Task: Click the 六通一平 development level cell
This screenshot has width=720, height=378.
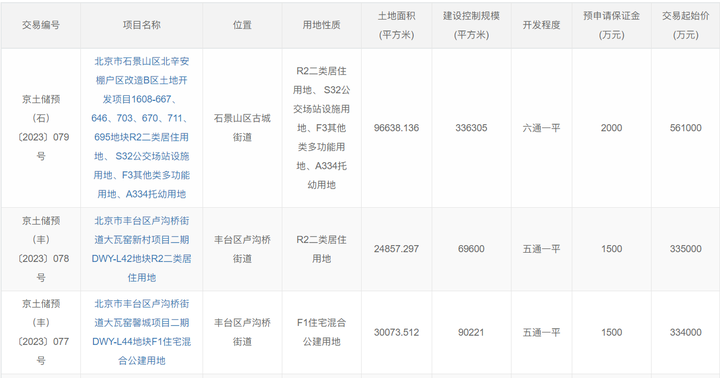Action: [x=541, y=128]
